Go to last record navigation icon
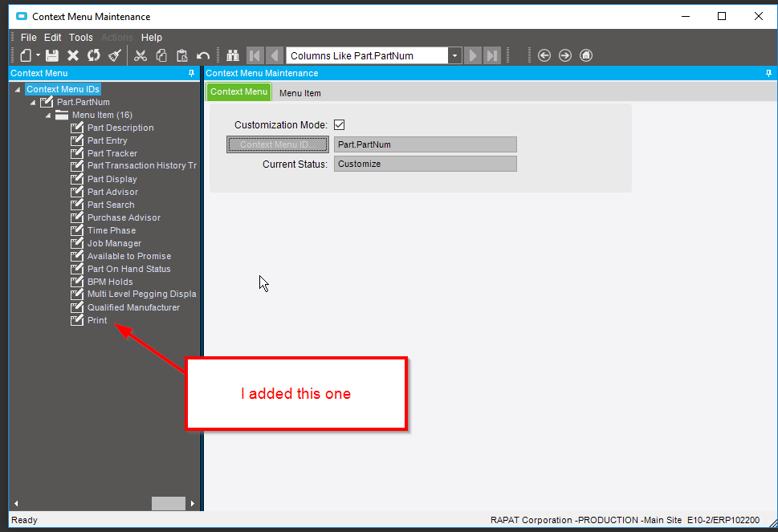 (492, 55)
